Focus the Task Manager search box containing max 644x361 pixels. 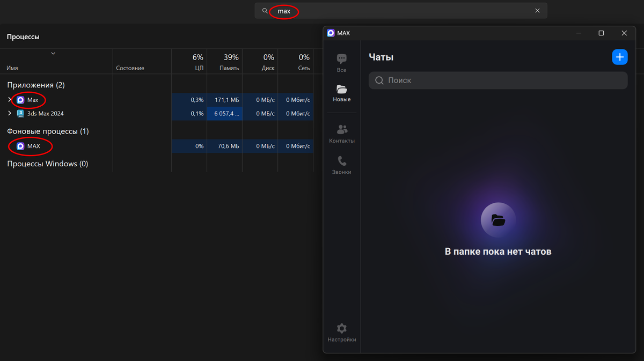401,11
